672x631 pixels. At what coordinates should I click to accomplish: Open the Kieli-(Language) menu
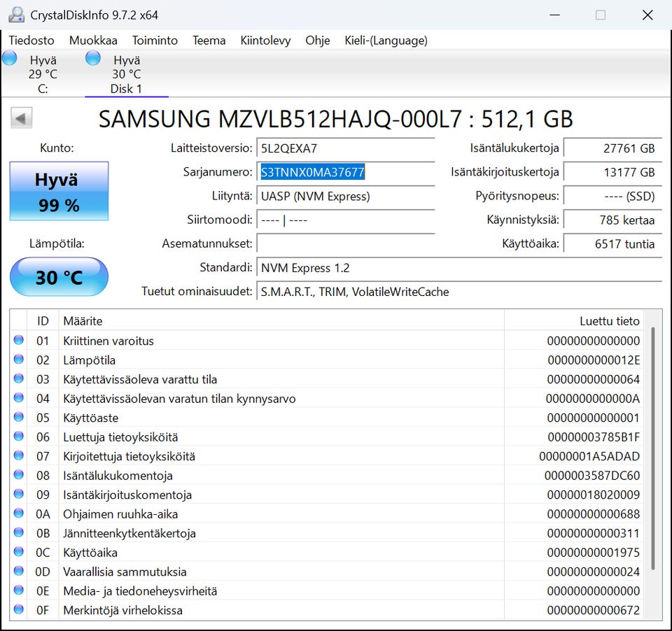tap(386, 41)
